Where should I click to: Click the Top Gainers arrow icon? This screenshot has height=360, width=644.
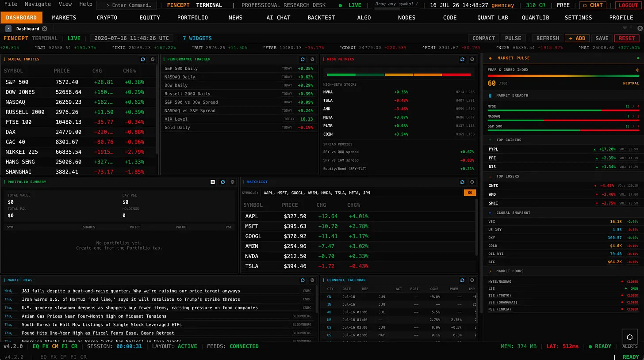[x=490, y=140]
